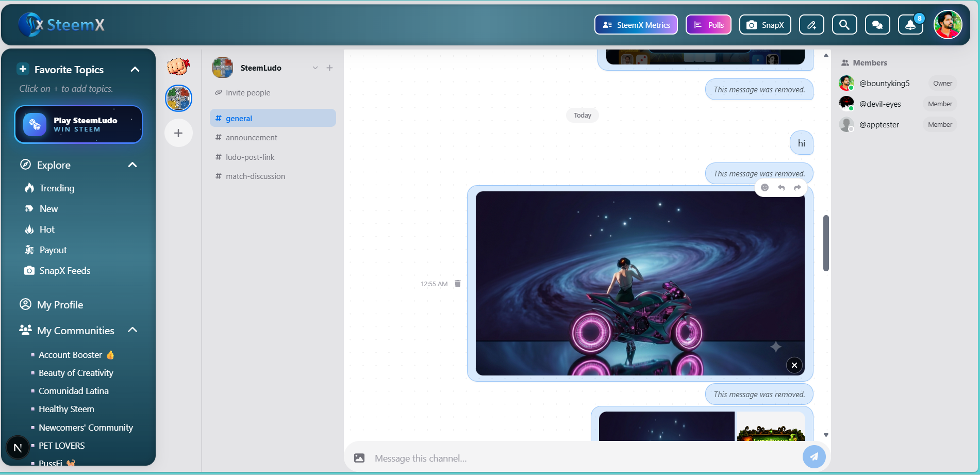980x475 pixels.
Task: Click the chat scroll down arrow
Action: pos(826,435)
